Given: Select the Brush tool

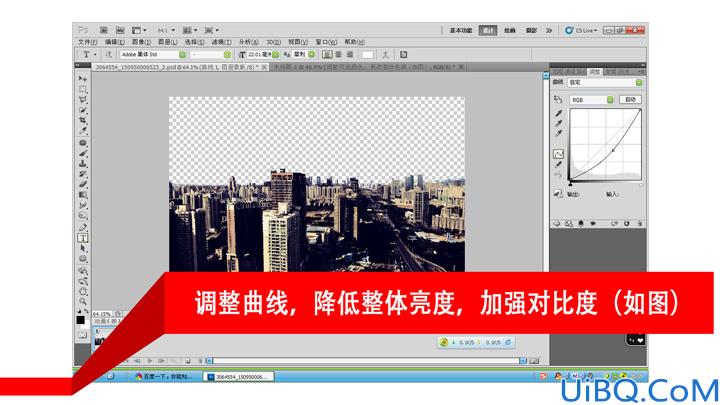Looking at the screenshot, I should 83,153.
